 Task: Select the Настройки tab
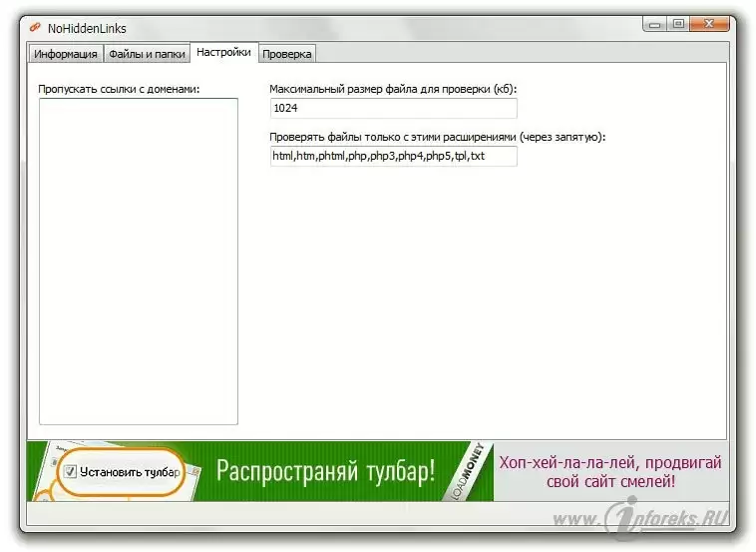tap(222, 52)
